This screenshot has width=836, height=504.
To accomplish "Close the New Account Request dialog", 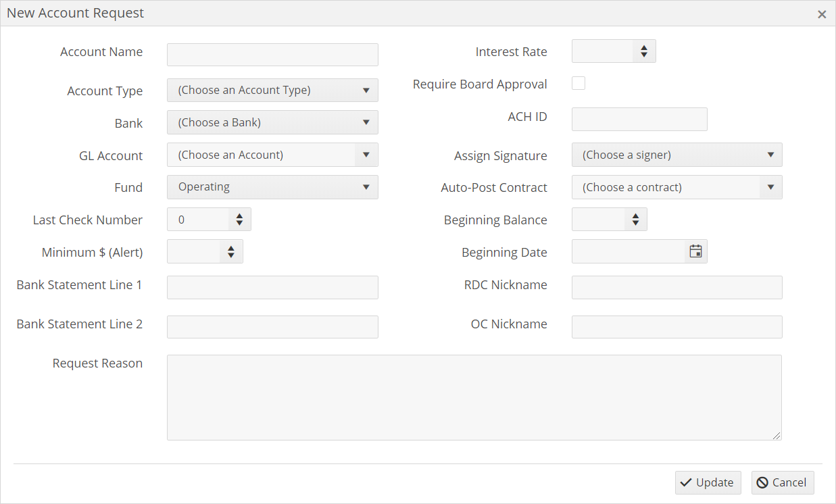I will (x=821, y=14).
